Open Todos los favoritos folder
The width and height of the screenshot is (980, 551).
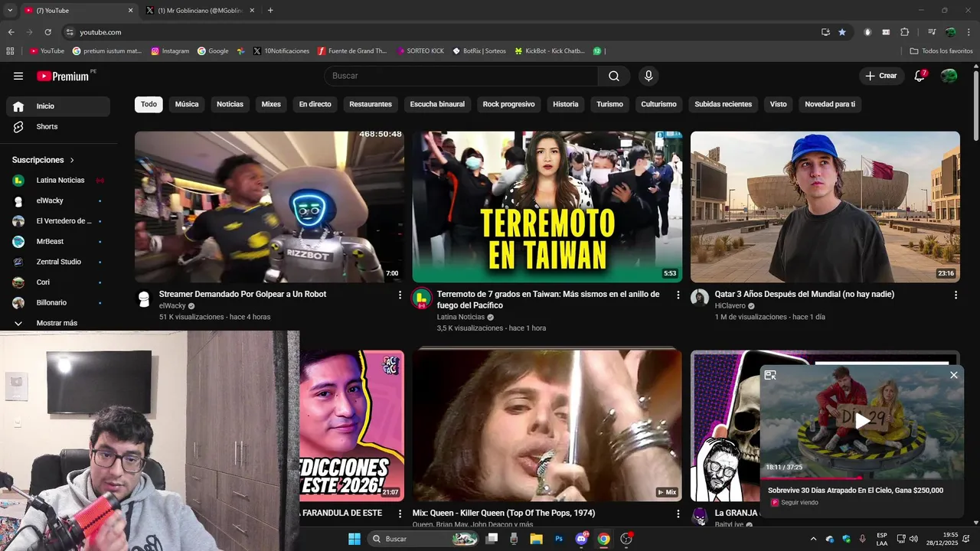941,51
